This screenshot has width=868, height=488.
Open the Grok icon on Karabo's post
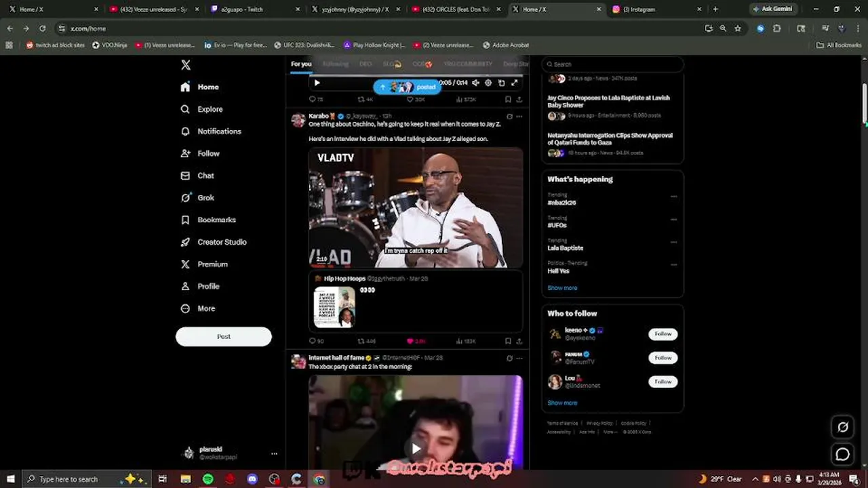click(509, 117)
